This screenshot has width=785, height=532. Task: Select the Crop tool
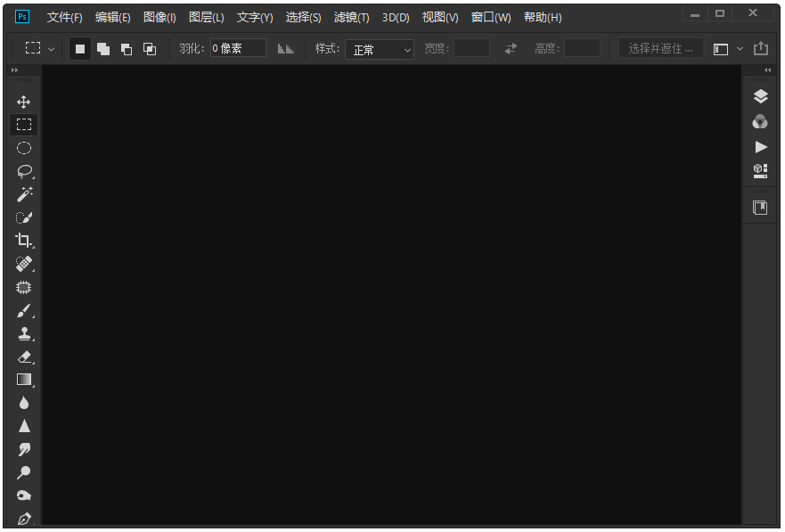click(x=22, y=241)
